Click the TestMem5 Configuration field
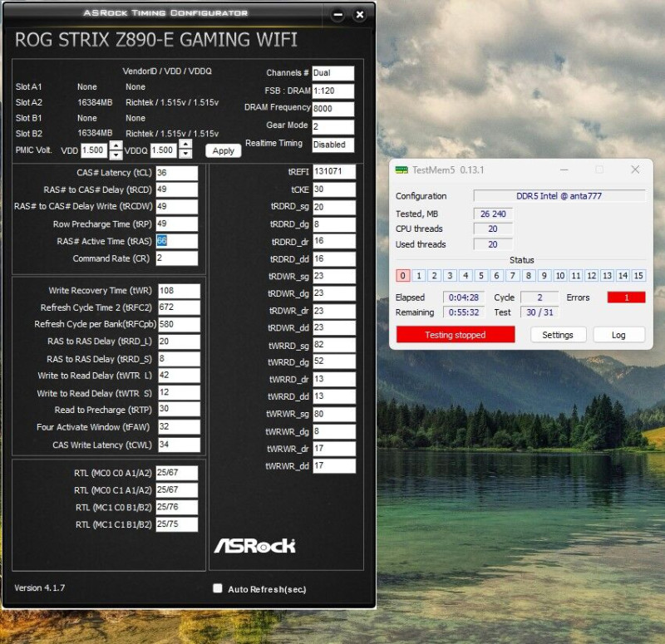This screenshot has width=665, height=644. [x=559, y=196]
